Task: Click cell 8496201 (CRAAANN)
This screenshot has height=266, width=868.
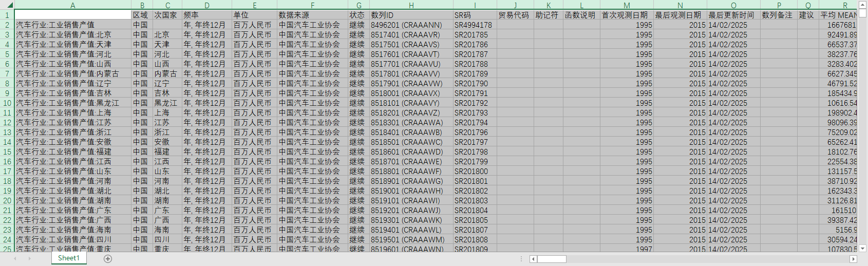Action: 411,25
